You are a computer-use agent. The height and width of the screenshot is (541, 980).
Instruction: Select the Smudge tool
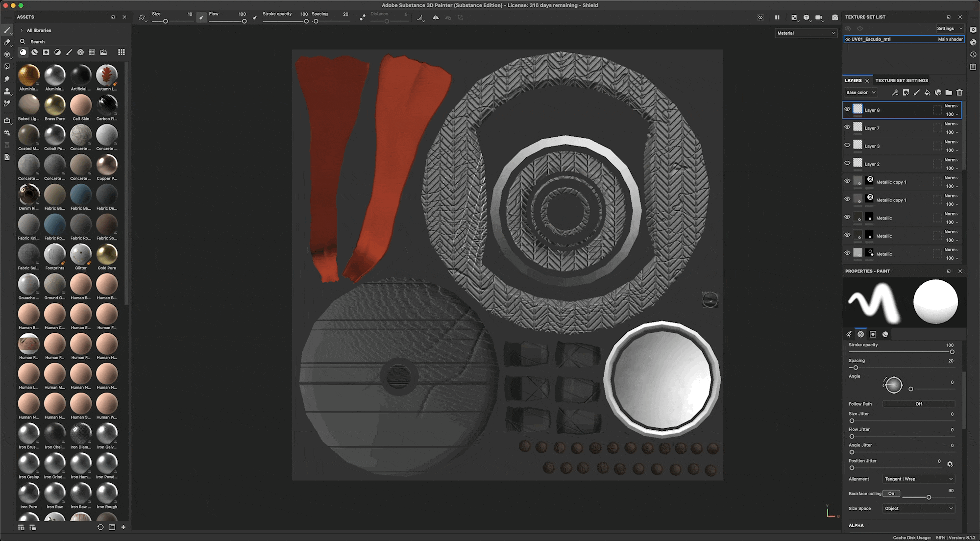coord(7,79)
